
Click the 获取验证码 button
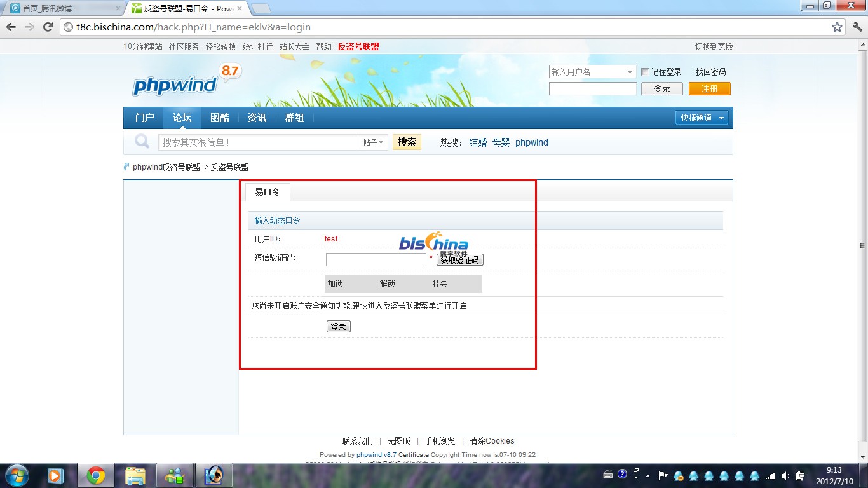click(x=460, y=260)
